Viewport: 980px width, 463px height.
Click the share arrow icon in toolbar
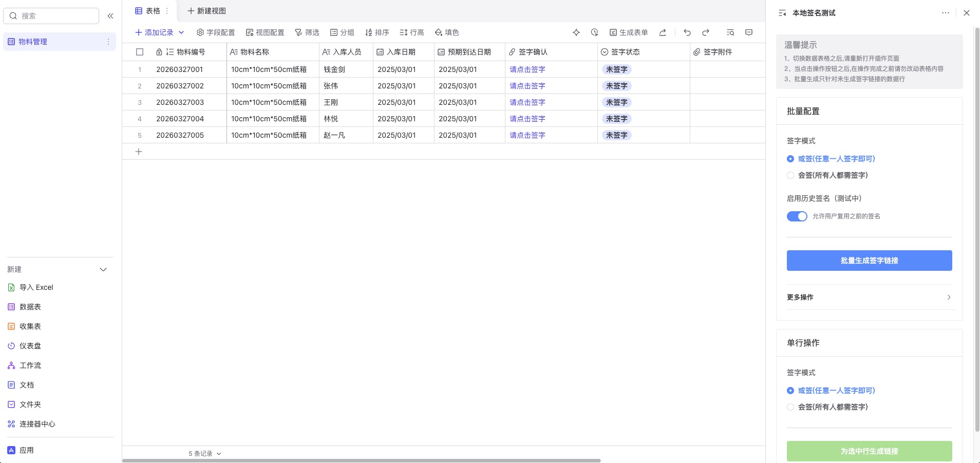point(663,32)
